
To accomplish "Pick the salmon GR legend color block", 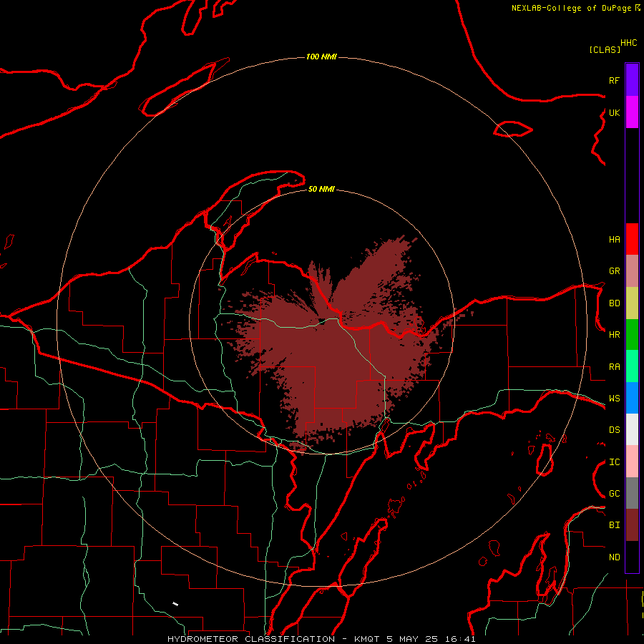I will point(632,271).
